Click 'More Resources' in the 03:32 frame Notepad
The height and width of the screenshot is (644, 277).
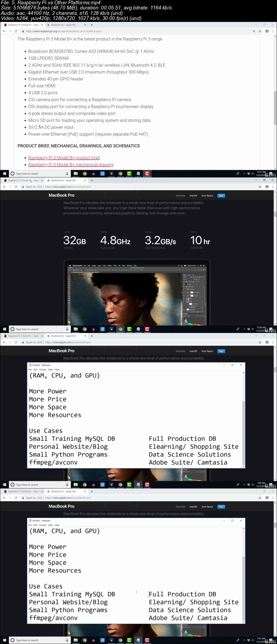pos(55,415)
